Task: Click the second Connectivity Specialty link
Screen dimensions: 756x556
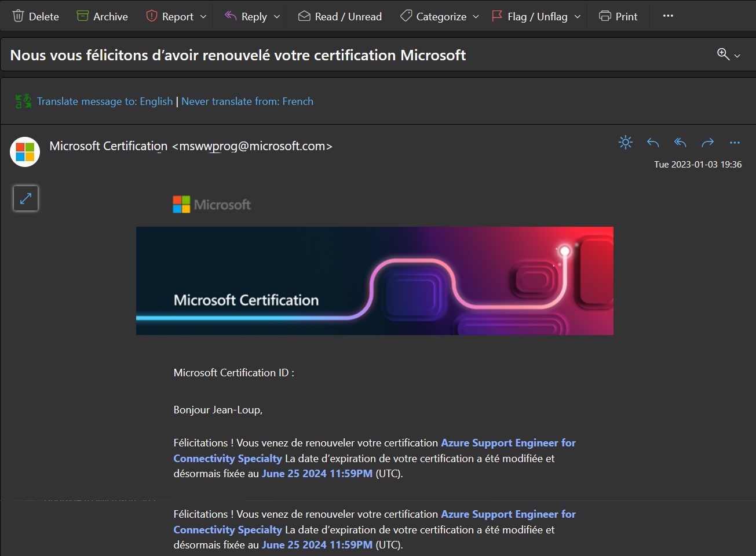Action: point(228,530)
